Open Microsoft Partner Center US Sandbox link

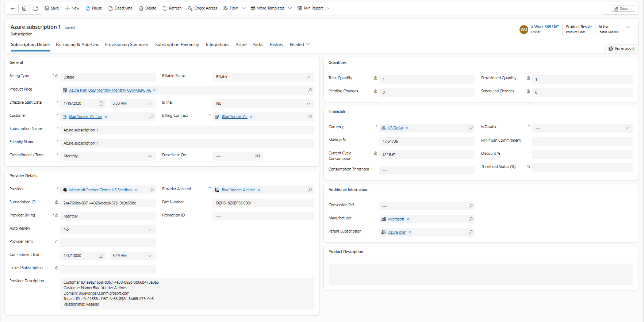point(101,190)
